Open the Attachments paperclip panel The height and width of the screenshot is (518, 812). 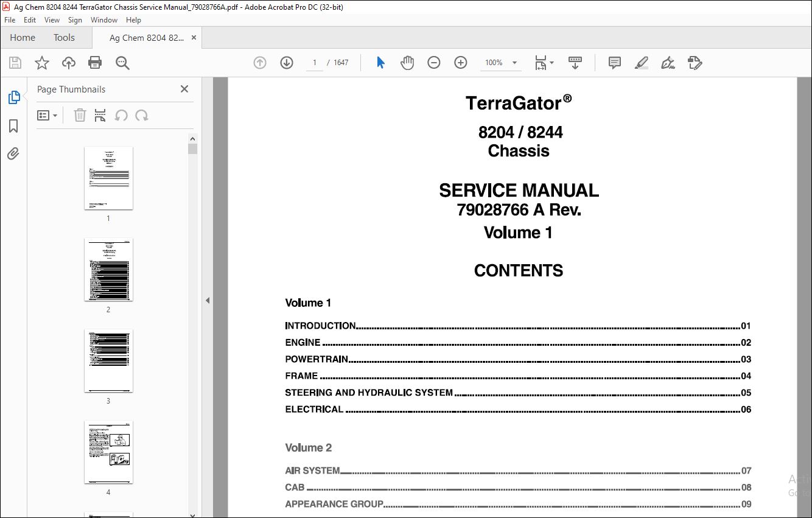[x=13, y=153]
